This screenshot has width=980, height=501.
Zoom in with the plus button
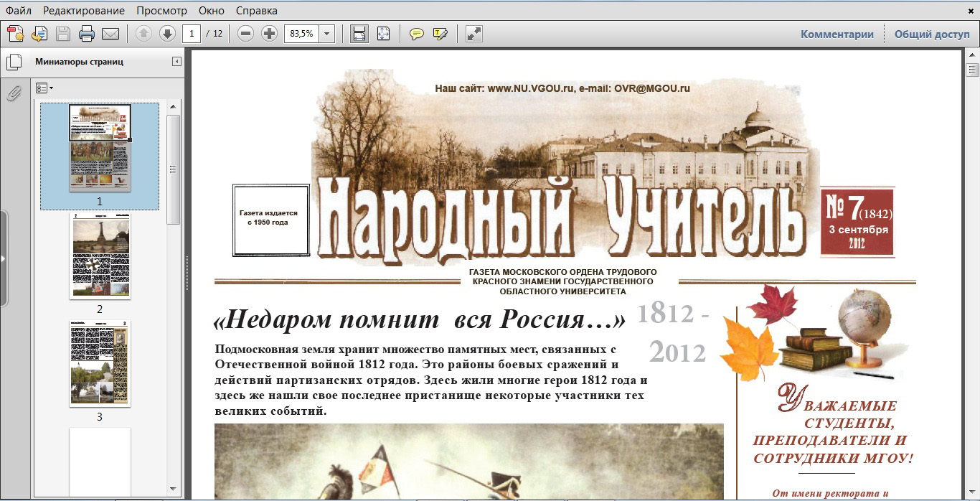[x=269, y=34]
